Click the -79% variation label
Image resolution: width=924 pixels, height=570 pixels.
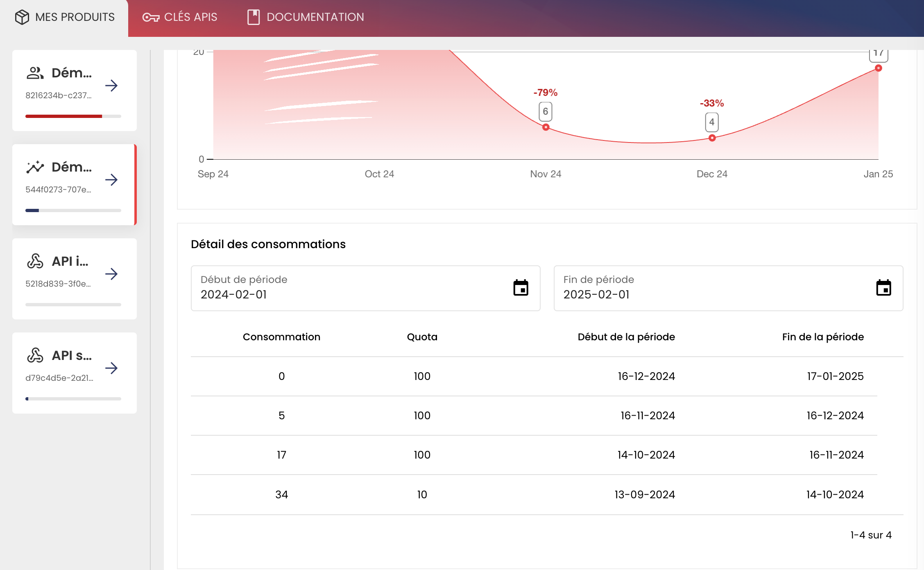pyautogui.click(x=546, y=93)
